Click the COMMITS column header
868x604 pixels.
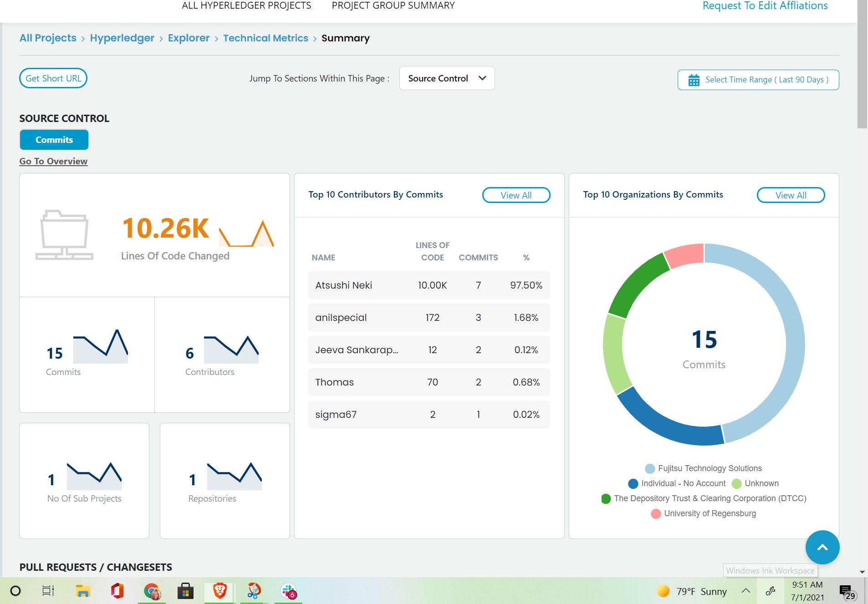pyautogui.click(x=478, y=258)
